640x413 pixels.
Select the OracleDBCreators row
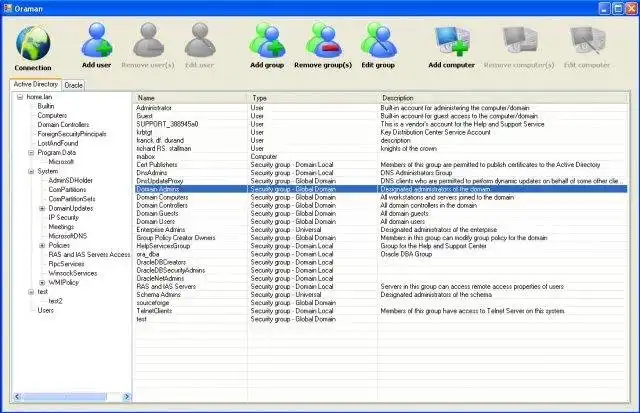381,262
